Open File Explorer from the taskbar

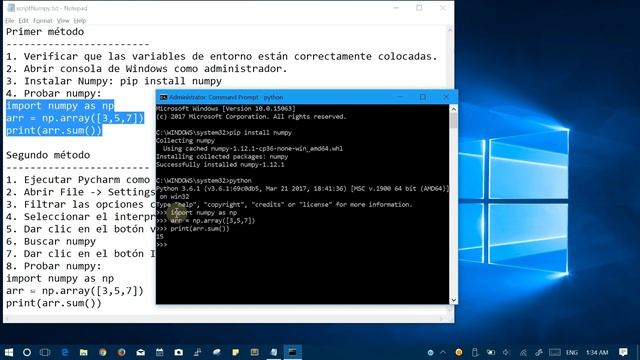(84, 352)
